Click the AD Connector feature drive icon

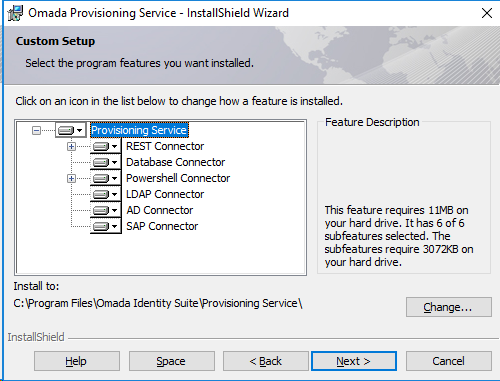(105, 210)
